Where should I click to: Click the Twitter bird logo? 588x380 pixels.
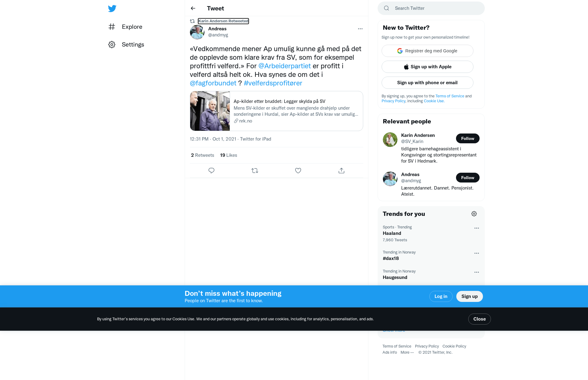[x=112, y=9]
